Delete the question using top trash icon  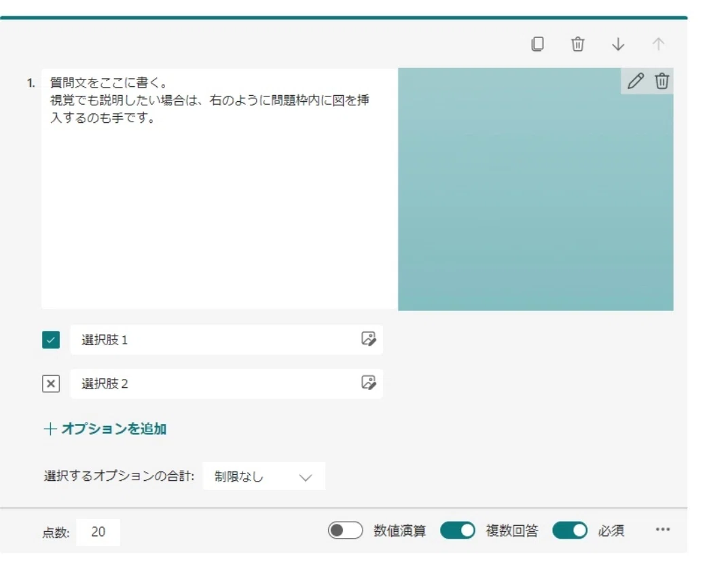(577, 44)
